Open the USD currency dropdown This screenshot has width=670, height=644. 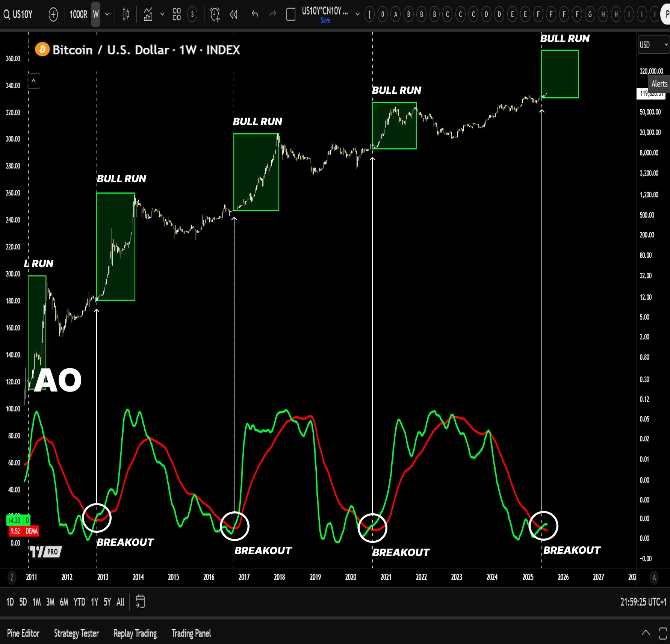coord(653,45)
